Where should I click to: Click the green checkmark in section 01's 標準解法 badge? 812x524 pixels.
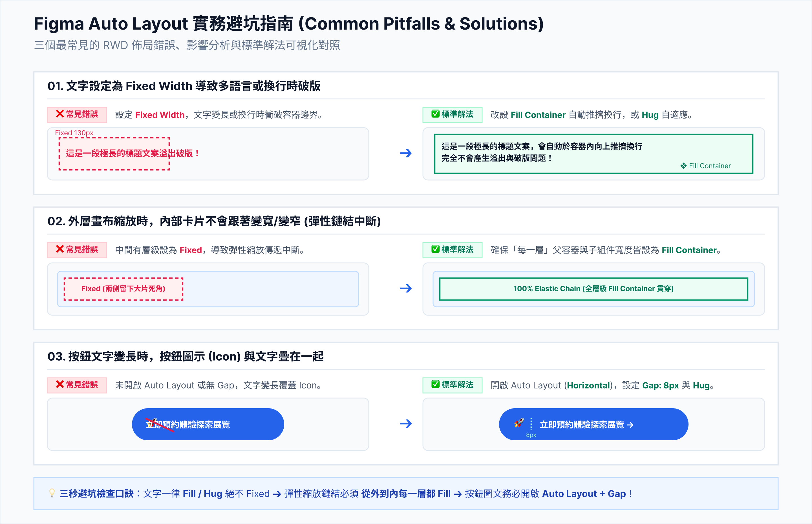(x=435, y=114)
